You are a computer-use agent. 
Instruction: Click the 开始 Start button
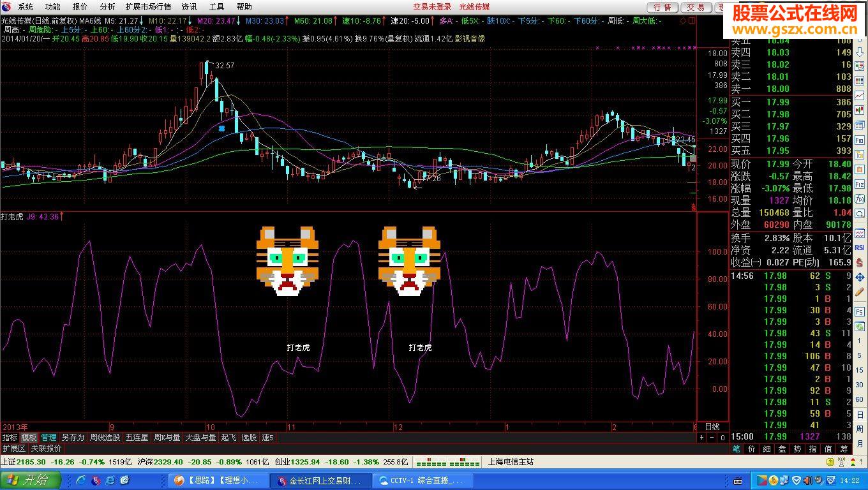click(31, 480)
